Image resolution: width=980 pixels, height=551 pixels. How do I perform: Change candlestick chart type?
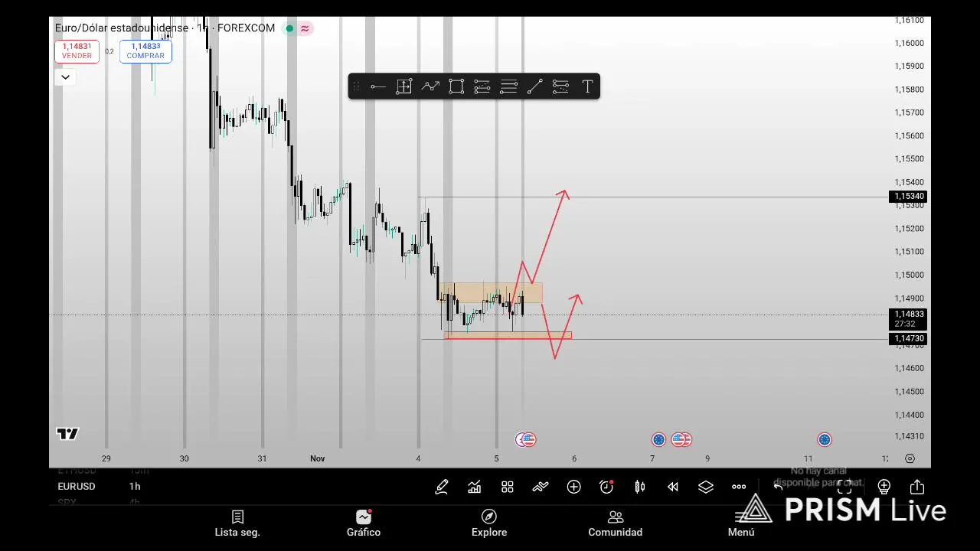tap(640, 487)
